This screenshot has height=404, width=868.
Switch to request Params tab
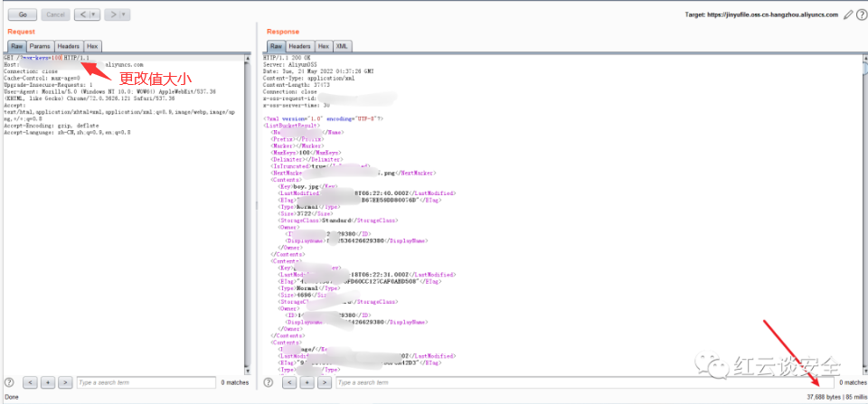click(x=40, y=45)
